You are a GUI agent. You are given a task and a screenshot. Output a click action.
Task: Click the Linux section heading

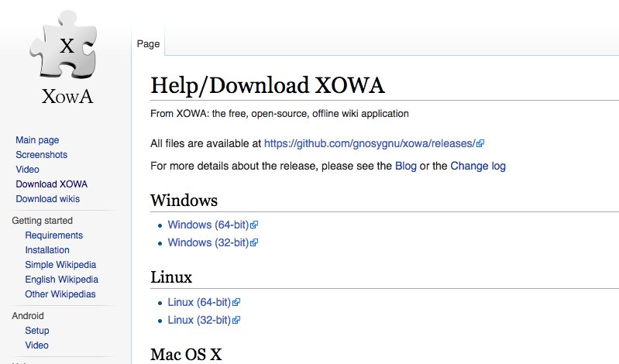171,277
